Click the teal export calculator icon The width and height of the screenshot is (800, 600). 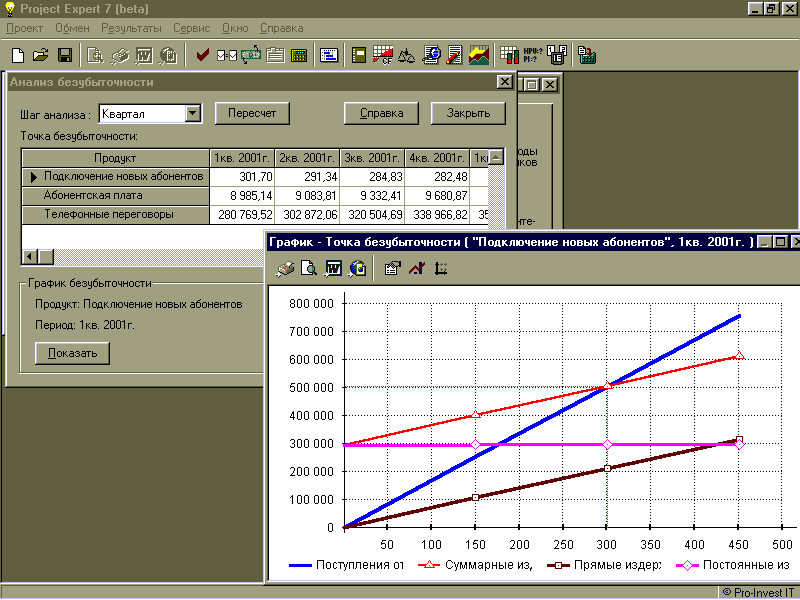(x=587, y=55)
